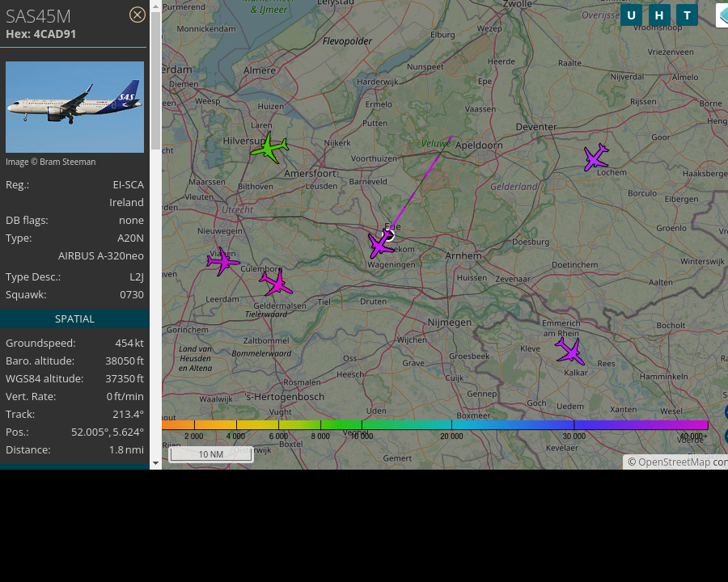728x582 pixels.
Task: Click the track value 213.4°
Action: (128, 414)
